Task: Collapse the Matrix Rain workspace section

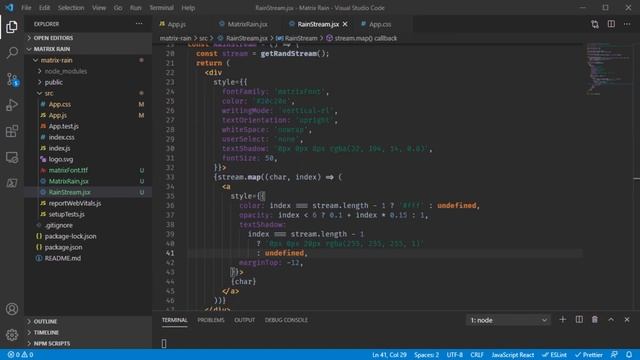Action: [88, 49]
